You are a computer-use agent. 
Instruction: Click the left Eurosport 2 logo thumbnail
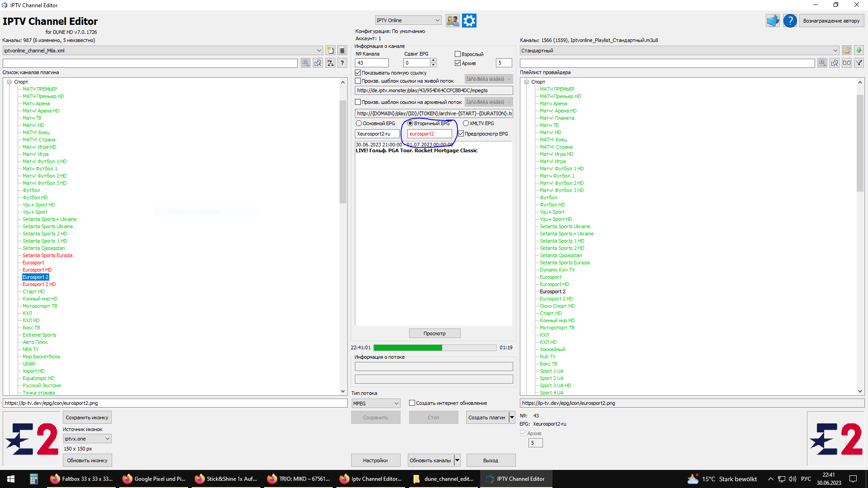(x=32, y=439)
